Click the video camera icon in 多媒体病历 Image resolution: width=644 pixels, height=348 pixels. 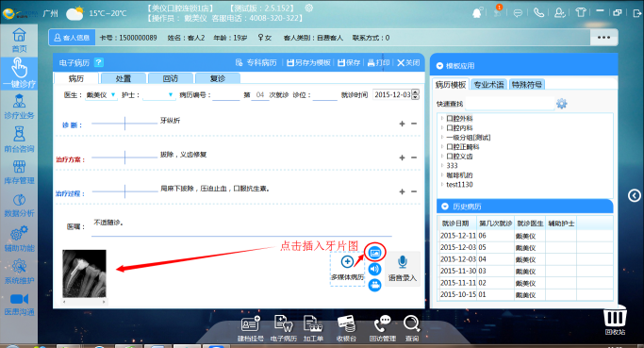click(374, 285)
